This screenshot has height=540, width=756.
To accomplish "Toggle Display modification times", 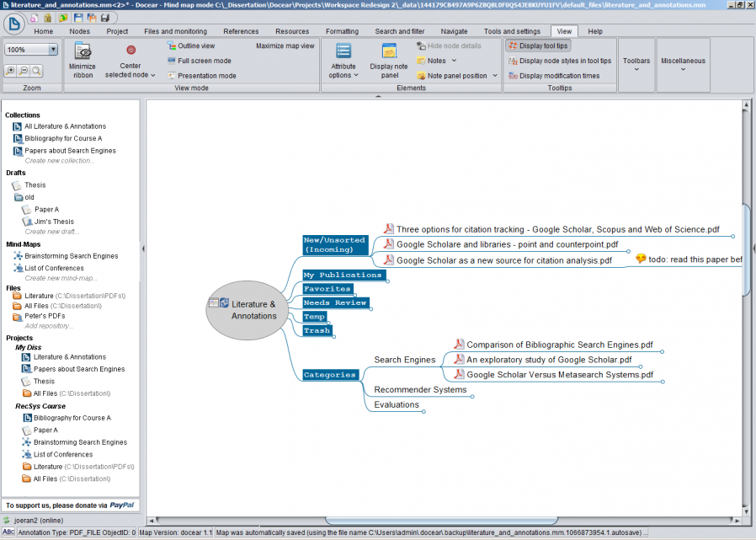I will pos(554,76).
